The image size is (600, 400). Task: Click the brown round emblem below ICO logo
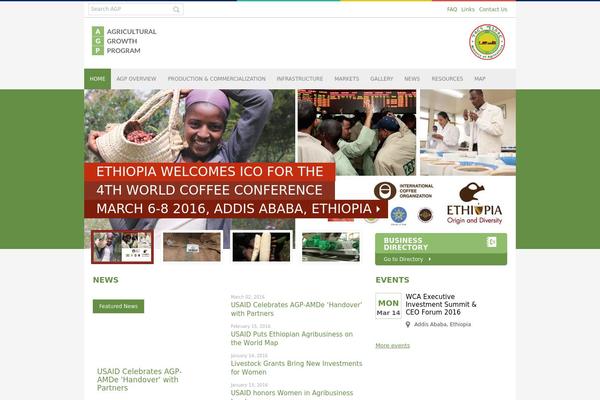(x=425, y=215)
